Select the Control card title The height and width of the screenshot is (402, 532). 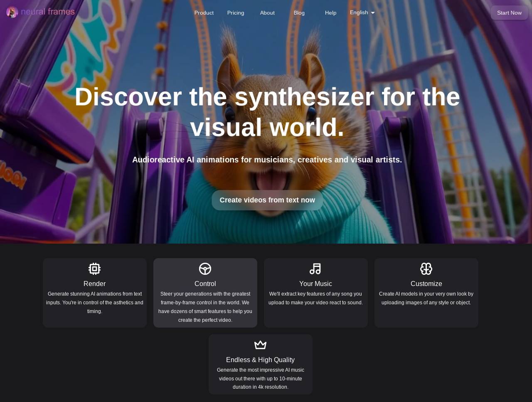point(205,284)
